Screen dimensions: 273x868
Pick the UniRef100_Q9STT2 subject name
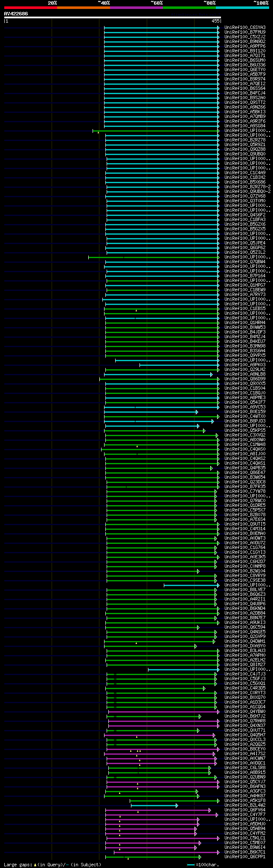(x=245, y=103)
